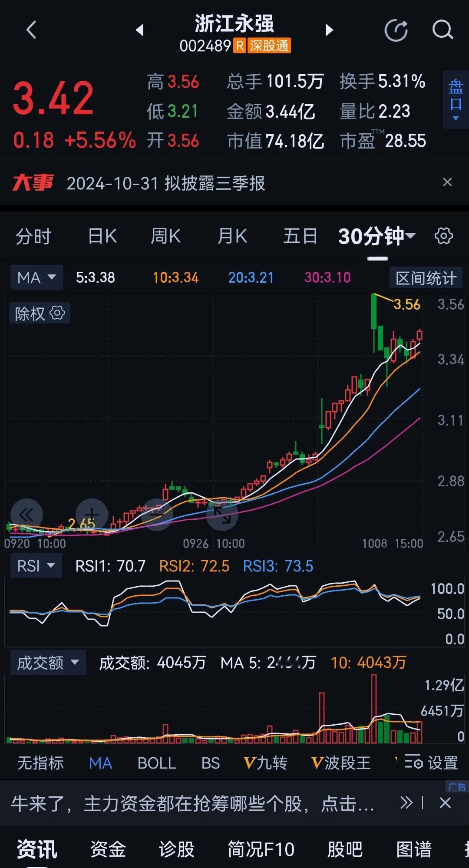Switch to 资金 funds tab
Image resolution: width=469 pixels, height=868 pixels.
point(108,849)
